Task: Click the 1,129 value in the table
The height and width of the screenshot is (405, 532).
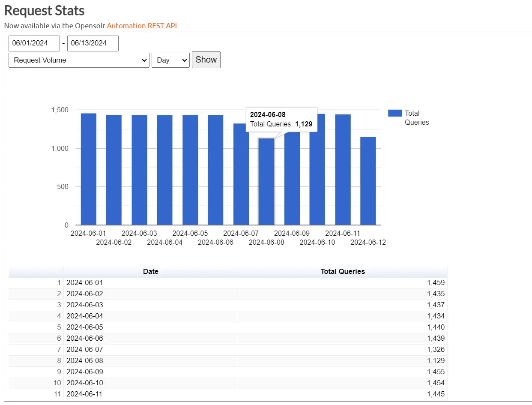Action: tap(436, 361)
